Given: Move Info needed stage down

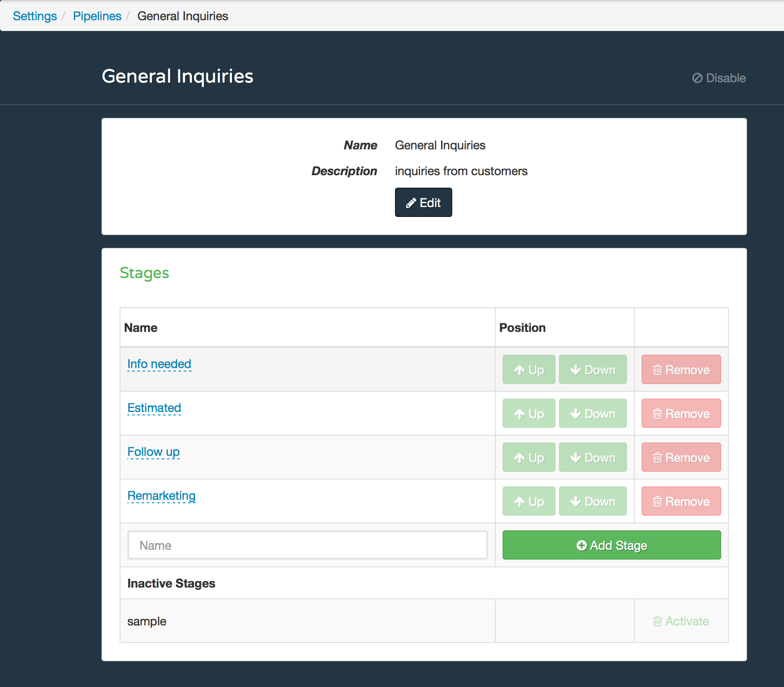Looking at the screenshot, I should pos(593,369).
